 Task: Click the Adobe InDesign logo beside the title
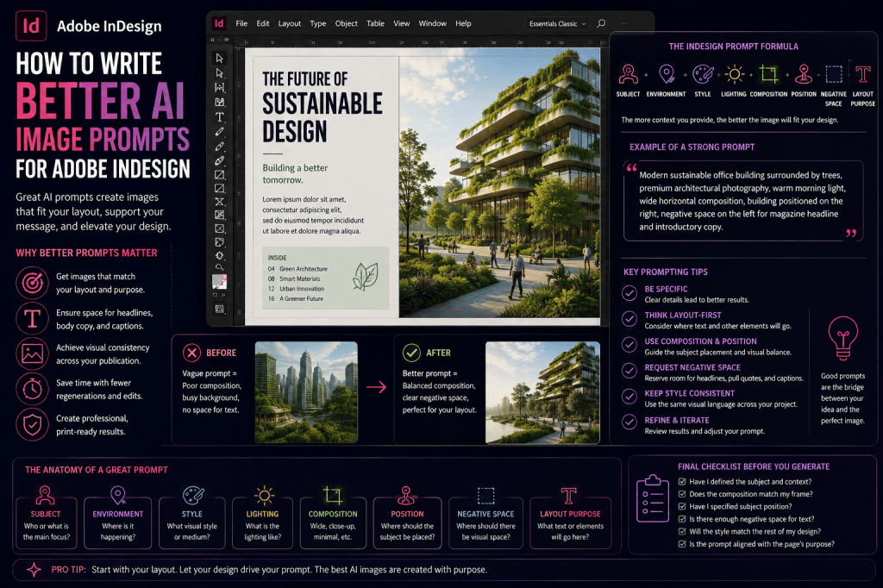pyautogui.click(x=31, y=26)
